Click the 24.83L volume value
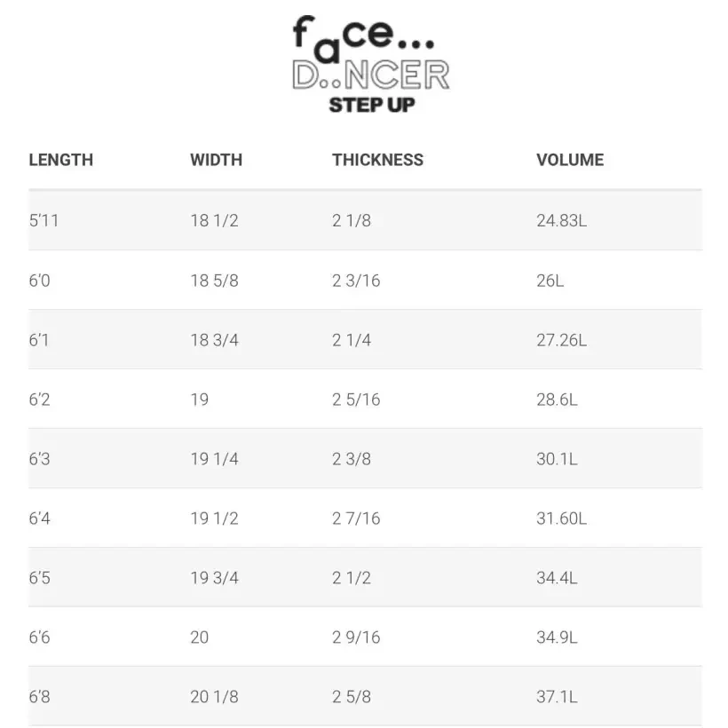Image resolution: width=728 pixels, height=728 pixels. [561, 220]
